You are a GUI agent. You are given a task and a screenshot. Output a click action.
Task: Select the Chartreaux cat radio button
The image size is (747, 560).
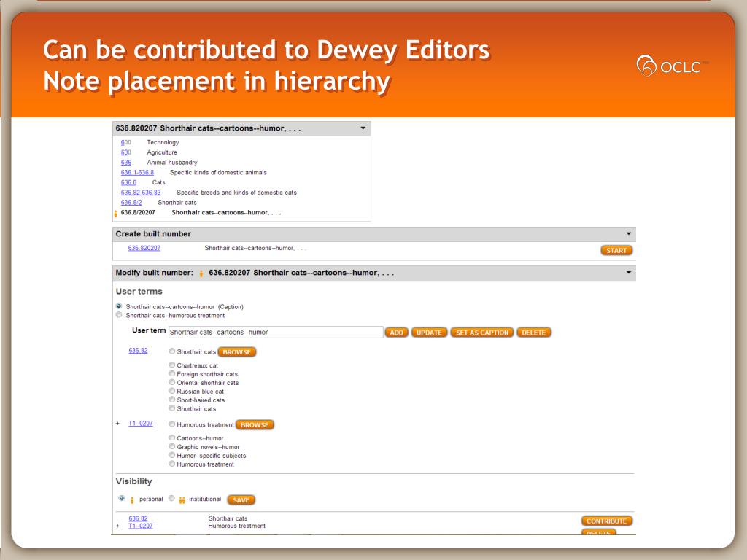[172, 365]
